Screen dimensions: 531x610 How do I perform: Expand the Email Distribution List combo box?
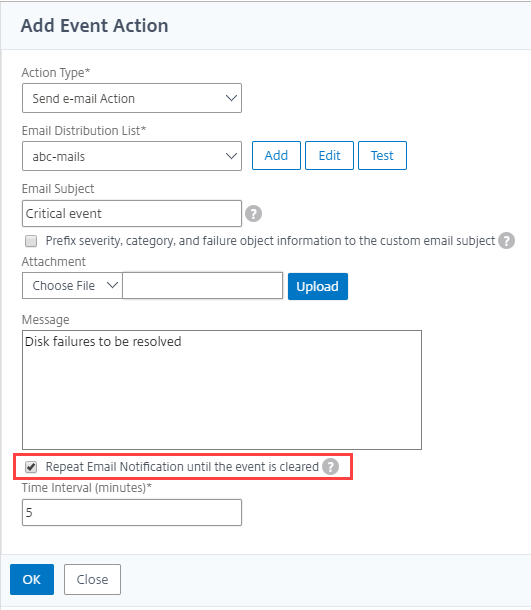point(132,156)
